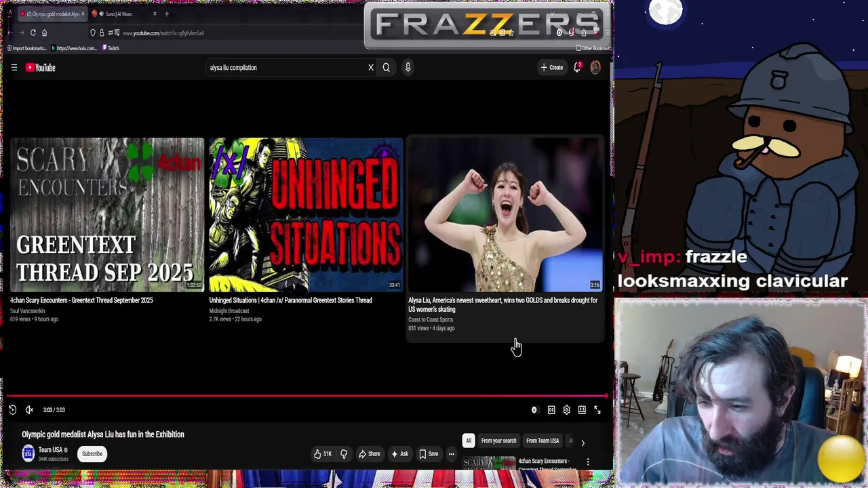Select the All filter chip
The width and height of the screenshot is (868, 488).
coord(468,441)
